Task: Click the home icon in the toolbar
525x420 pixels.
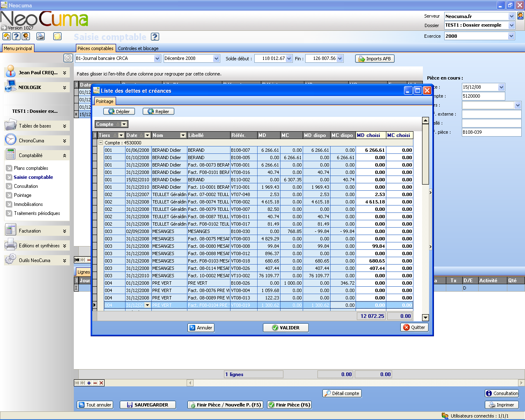Action: tap(7, 36)
